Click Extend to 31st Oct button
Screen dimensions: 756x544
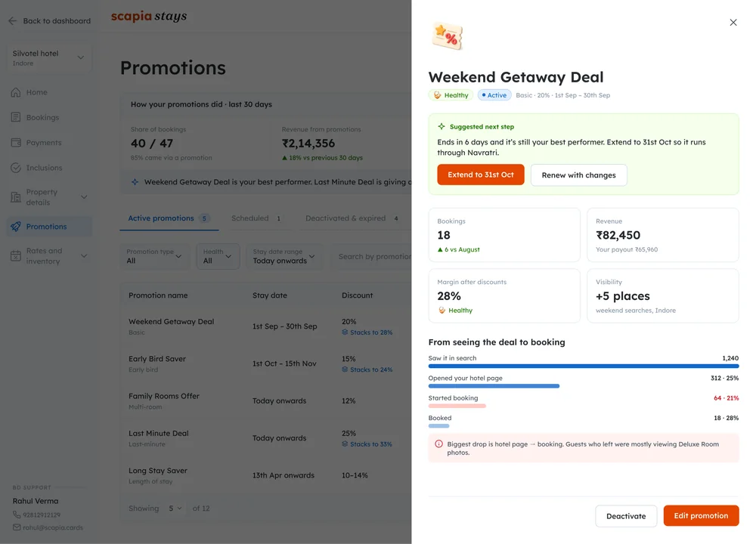click(481, 175)
